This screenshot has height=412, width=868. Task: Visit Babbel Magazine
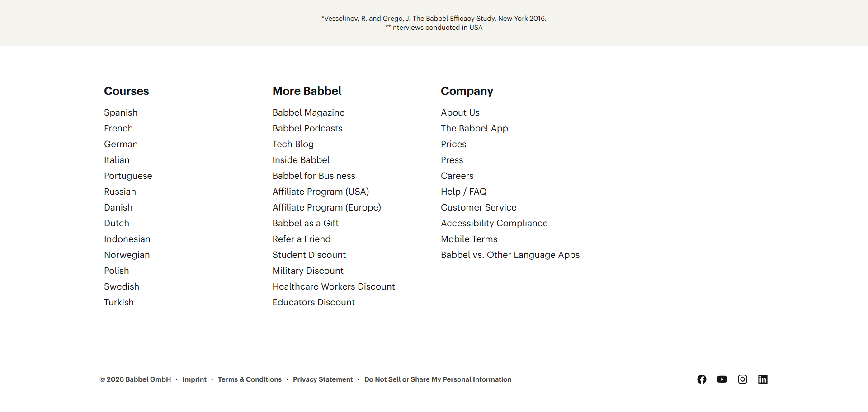pyautogui.click(x=308, y=112)
